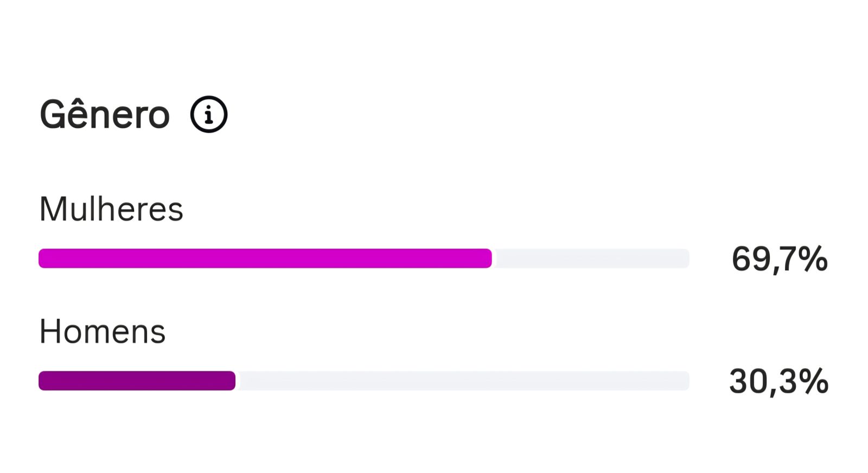
Task: Click the start of the Homens purple bar
Action: click(44, 381)
